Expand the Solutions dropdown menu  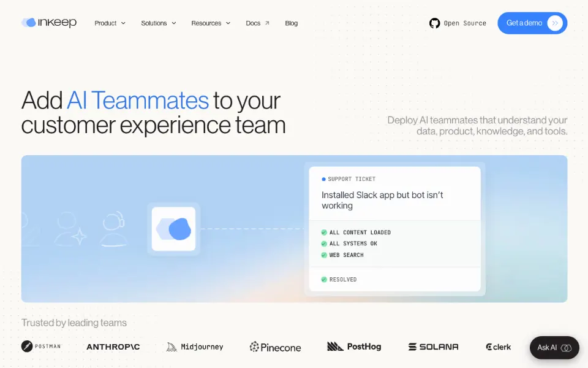[x=158, y=23]
